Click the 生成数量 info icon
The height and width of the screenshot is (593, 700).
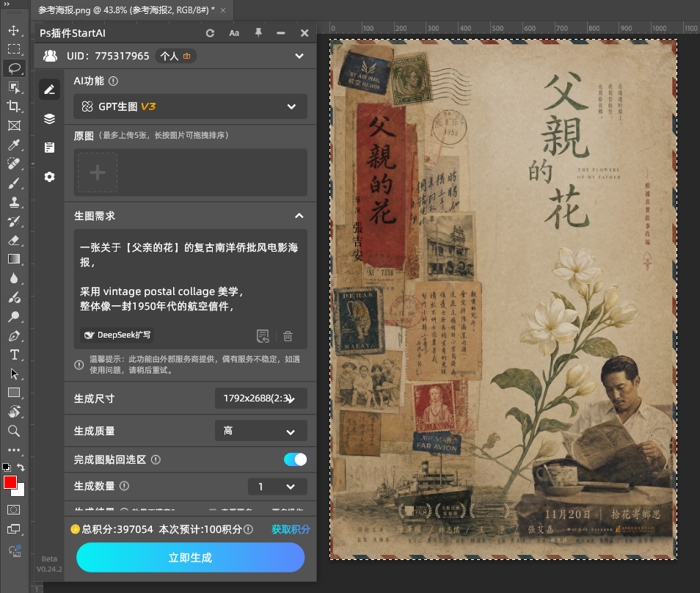(x=125, y=486)
